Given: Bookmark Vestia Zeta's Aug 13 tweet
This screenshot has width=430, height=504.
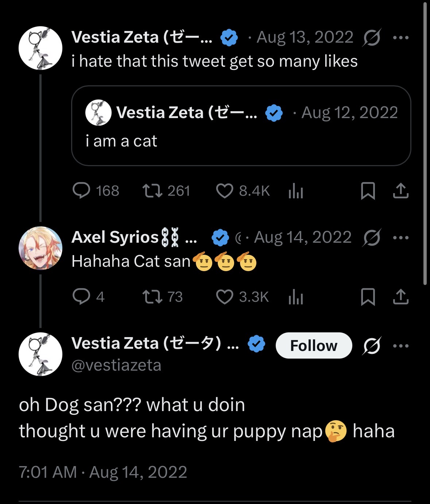Looking at the screenshot, I should [368, 191].
